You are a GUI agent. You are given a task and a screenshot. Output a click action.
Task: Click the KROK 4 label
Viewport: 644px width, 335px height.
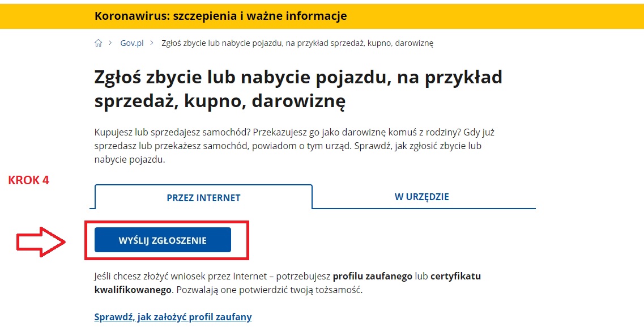(28, 180)
